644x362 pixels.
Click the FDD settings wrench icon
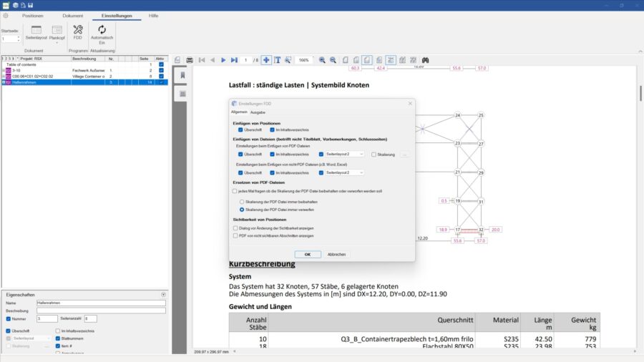[78, 30]
